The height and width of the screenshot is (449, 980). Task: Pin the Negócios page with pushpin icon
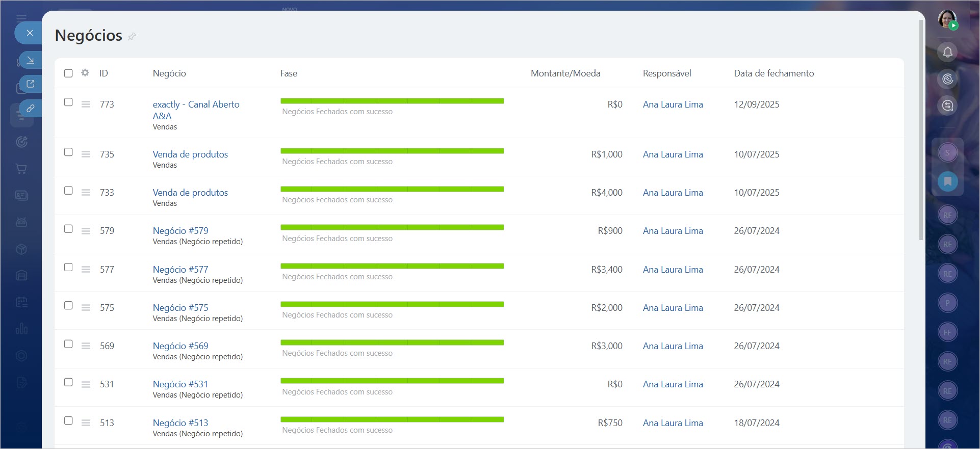132,36
